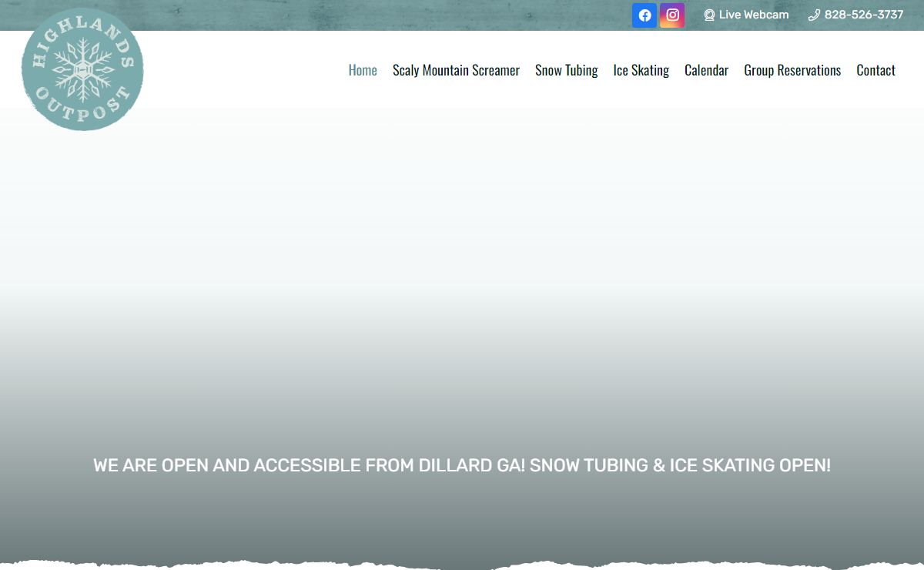Click the 'Snow Tubing & Ice Skating Open' text
Image resolution: width=924 pixels, height=570 pixels.
click(x=680, y=466)
